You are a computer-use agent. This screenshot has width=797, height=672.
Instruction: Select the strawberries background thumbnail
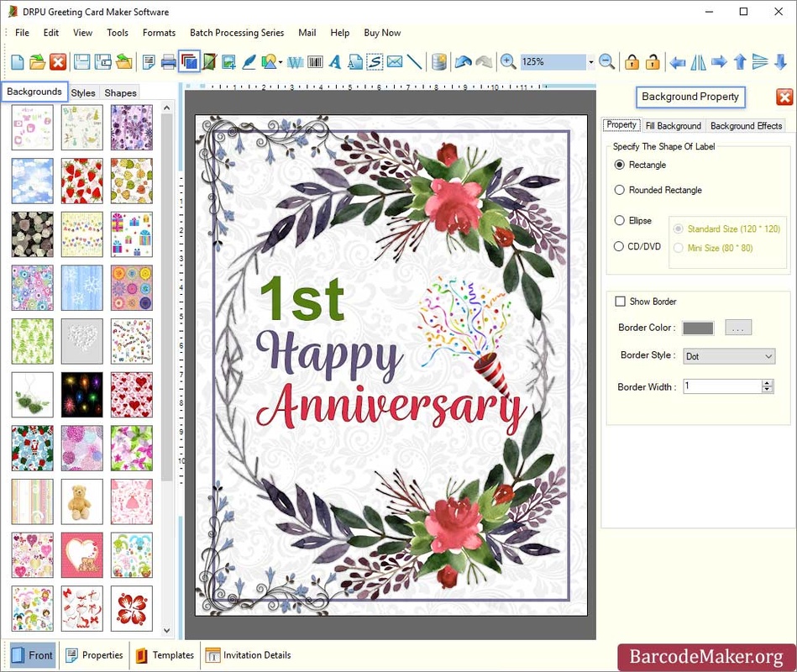(81, 181)
